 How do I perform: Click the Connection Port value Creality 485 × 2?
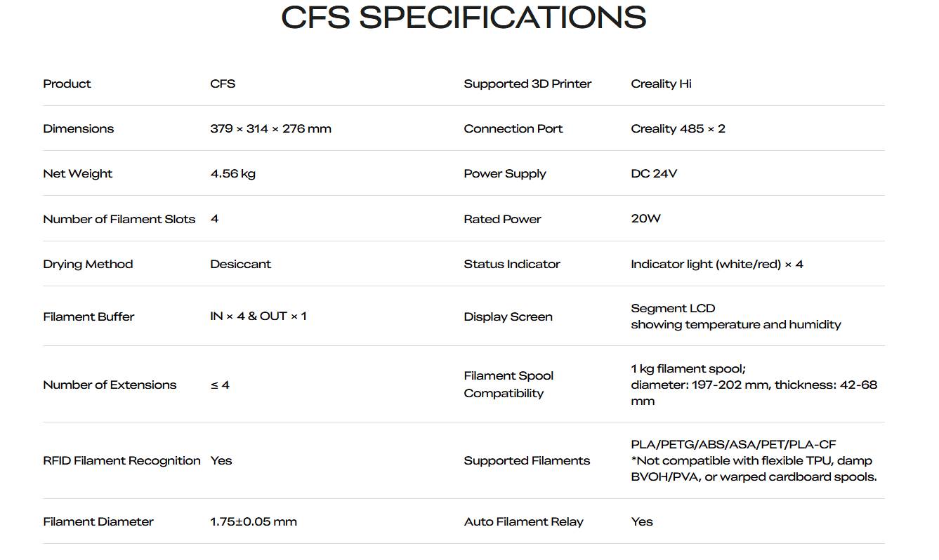pyautogui.click(x=678, y=128)
